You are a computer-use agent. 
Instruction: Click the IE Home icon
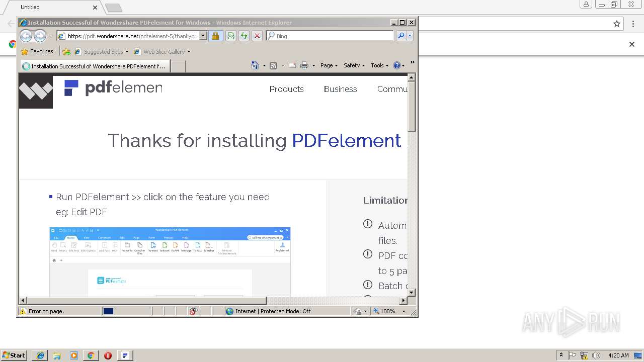255,65
